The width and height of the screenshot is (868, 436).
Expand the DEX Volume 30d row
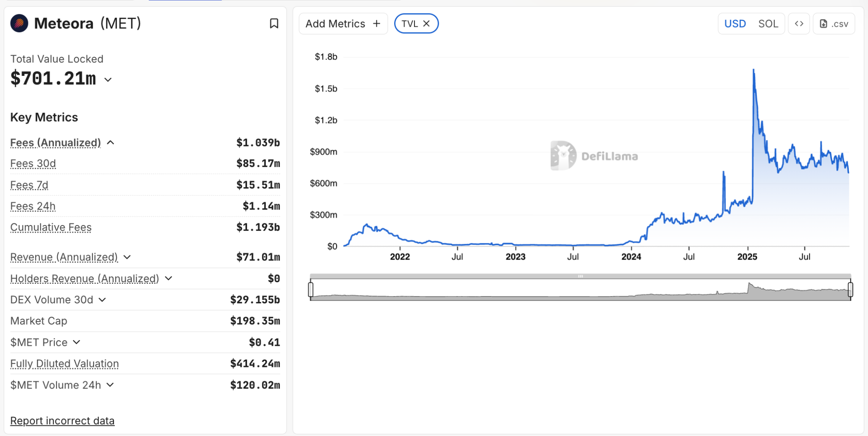(x=102, y=300)
